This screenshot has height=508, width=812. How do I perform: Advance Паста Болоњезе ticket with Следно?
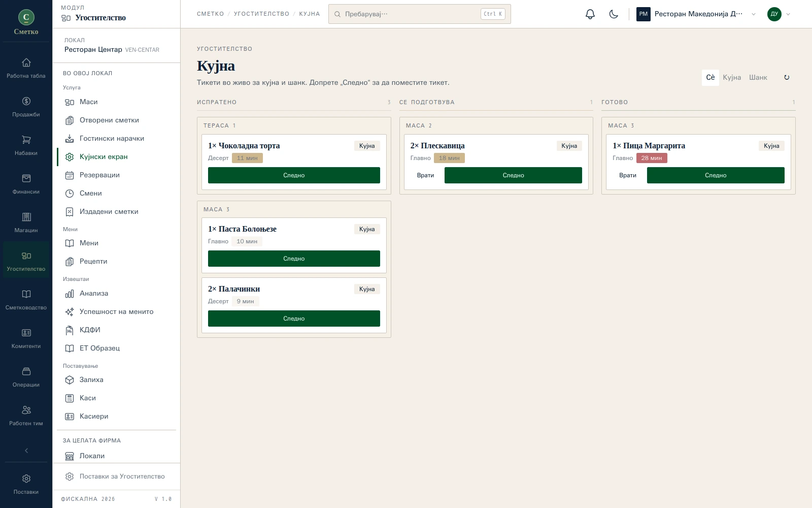(294, 259)
